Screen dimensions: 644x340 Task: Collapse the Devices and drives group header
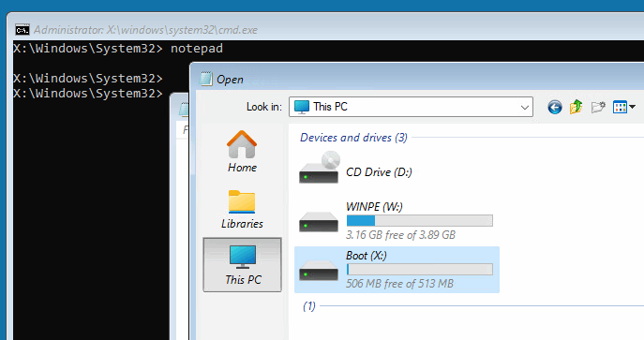point(353,138)
